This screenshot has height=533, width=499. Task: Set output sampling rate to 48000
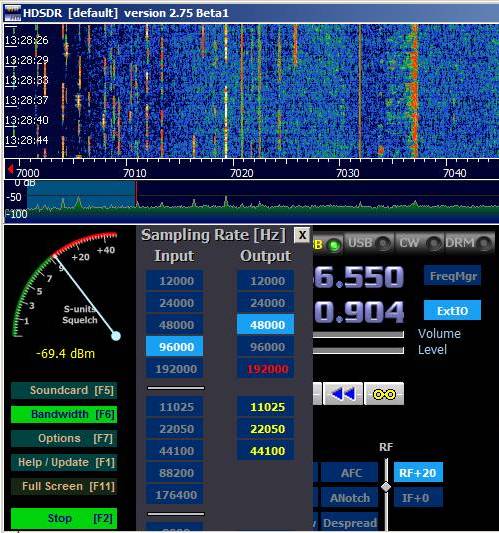tap(266, 325)
